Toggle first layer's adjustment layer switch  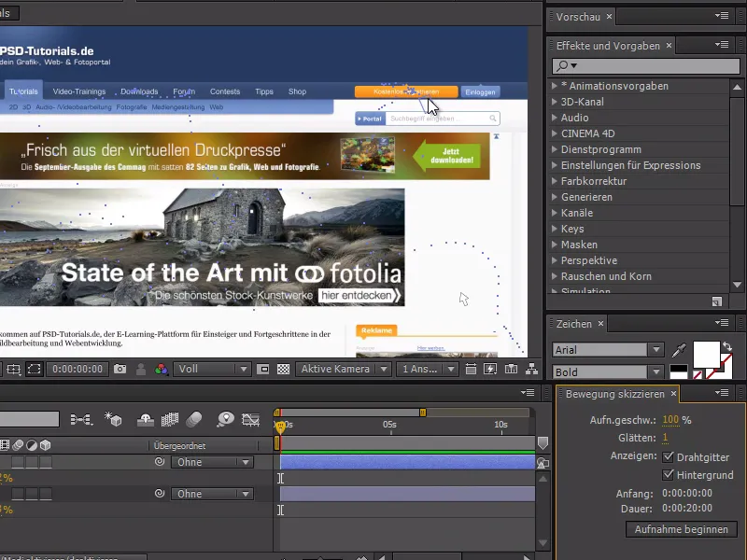tap(32, 462)
